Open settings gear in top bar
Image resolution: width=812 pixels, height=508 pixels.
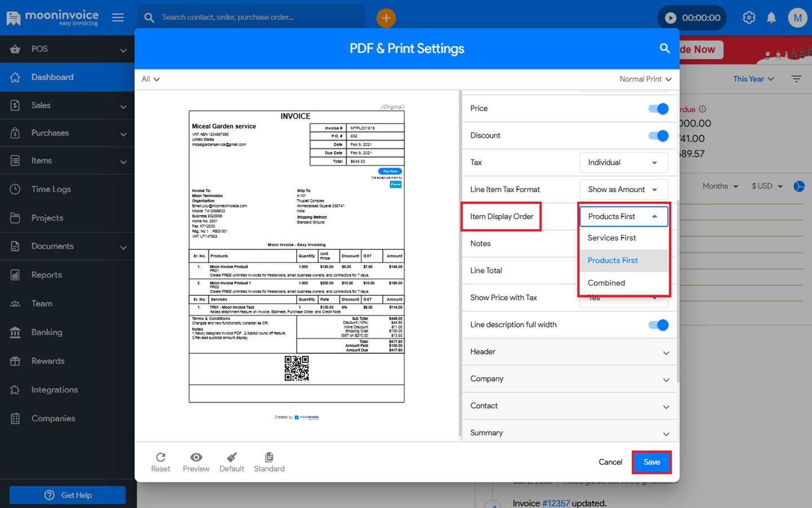749,17
